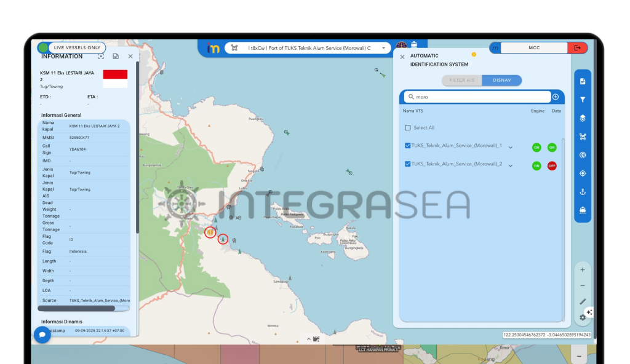This screenshot has height=364, width=630.
Task: Open the funnel filter tool in sidebar
Action: 582,100
